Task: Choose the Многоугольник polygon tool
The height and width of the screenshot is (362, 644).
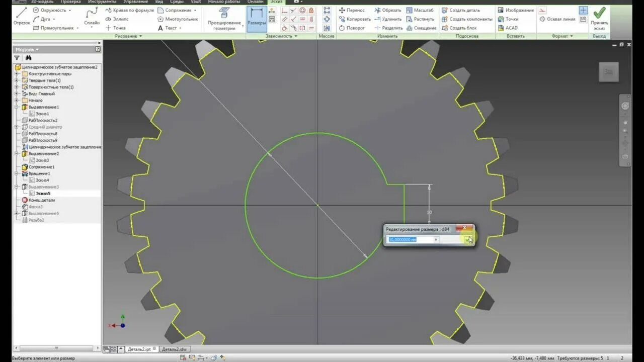Action: [x=177, y=19]
